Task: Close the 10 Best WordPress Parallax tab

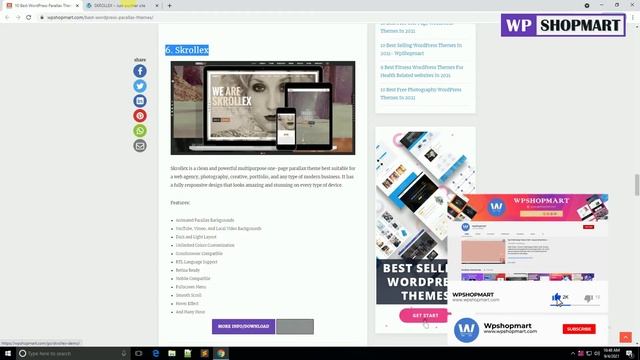Action: [x=77, y=6]
